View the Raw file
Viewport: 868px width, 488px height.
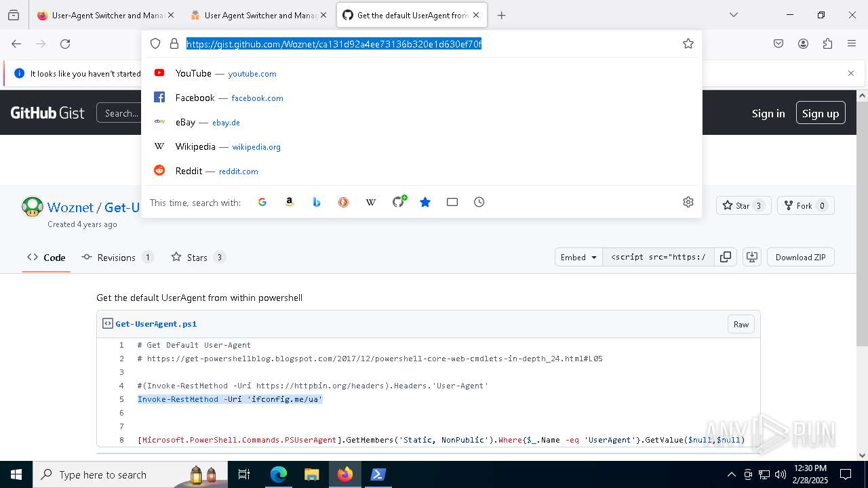click(741, 324)
